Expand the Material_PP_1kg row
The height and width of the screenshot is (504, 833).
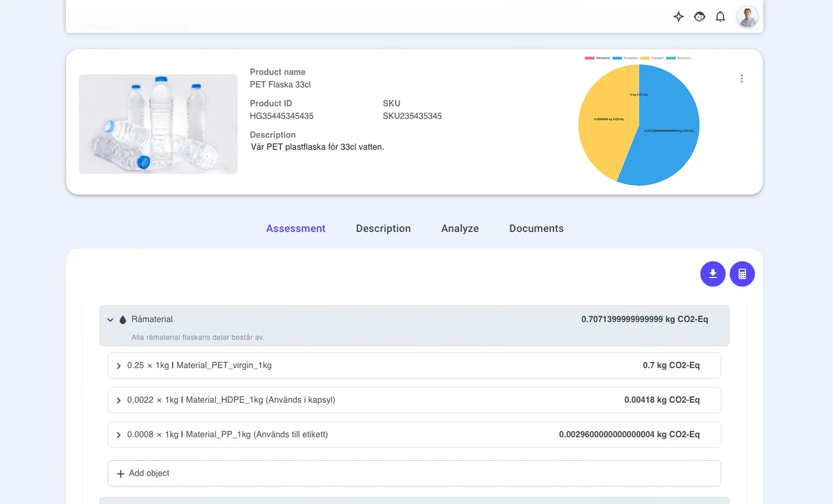pos(118,435)
